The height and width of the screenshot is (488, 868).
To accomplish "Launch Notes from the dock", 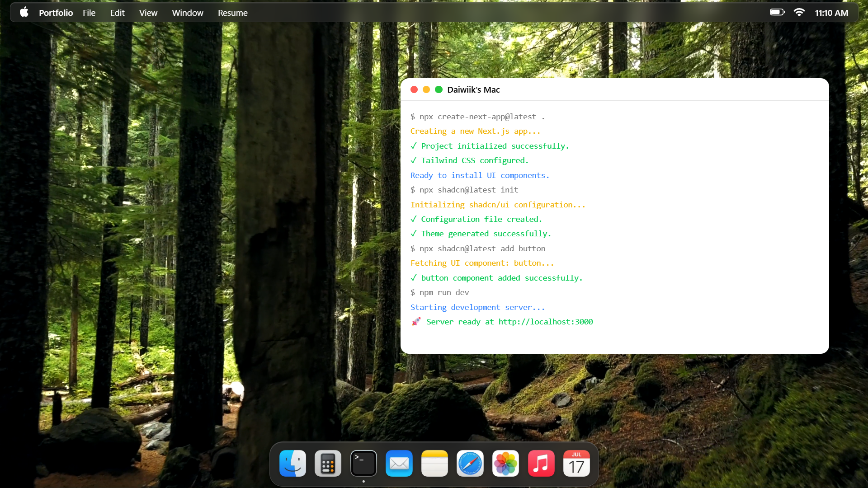I will click(x=434, y=463).
